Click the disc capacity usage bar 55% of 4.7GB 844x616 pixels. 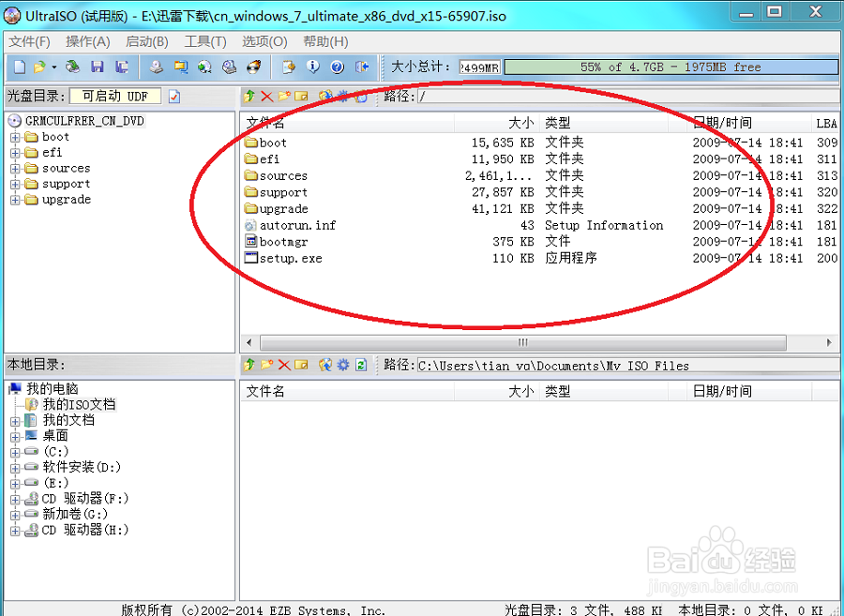(x=671, y=68)
